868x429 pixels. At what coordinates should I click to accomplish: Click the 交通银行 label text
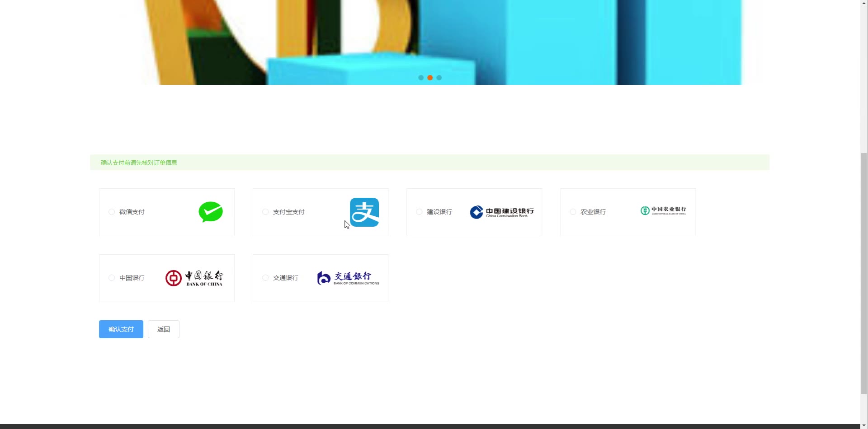pos(286,278)
